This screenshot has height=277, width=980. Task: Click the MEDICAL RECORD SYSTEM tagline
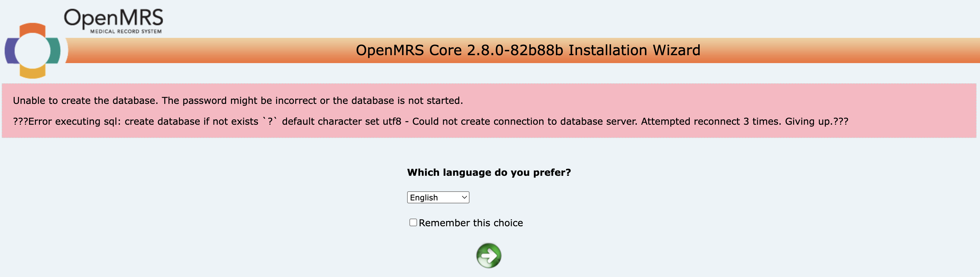(x=126, y=31)
